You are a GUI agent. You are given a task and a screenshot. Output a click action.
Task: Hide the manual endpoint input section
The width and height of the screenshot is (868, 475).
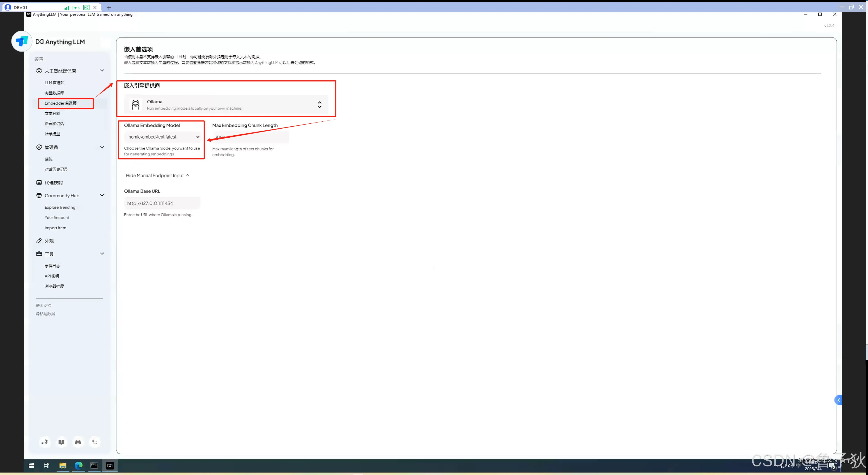(x=157, y=175)
